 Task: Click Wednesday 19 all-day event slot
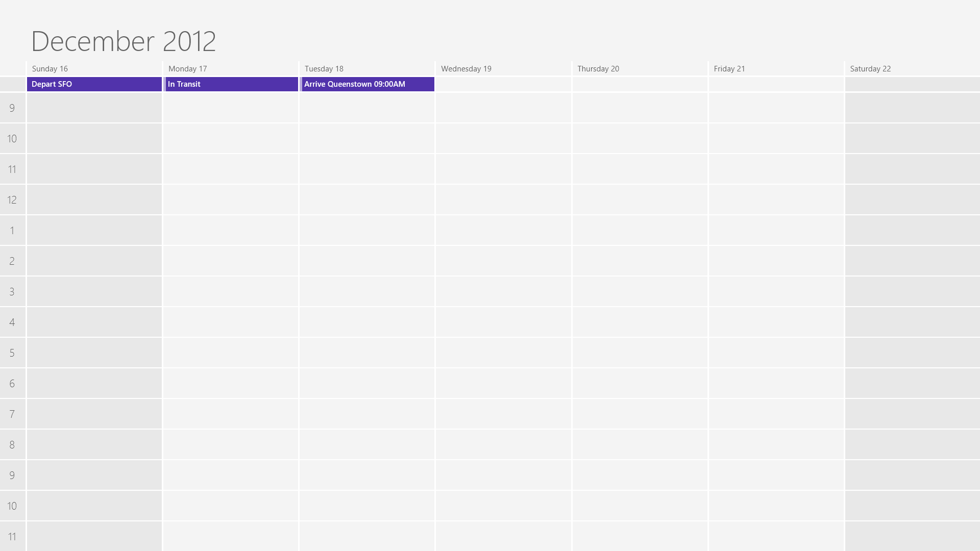(x=503, y=84)
